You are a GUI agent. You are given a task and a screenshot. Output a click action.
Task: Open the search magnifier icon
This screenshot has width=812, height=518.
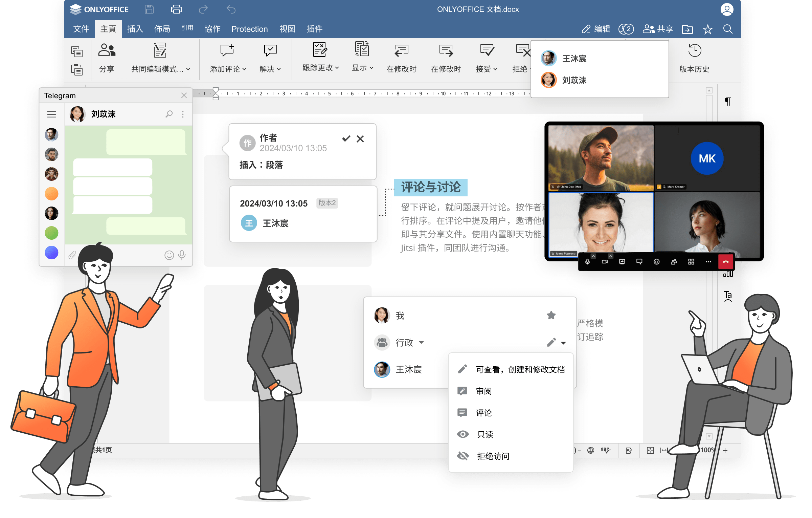(728, 29)
